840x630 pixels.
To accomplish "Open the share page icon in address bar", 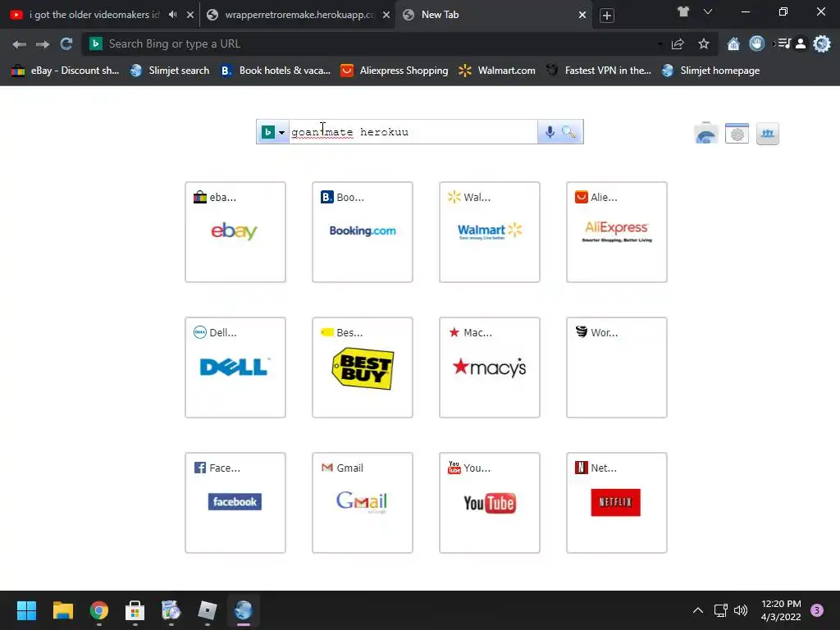I will pyautogui.click(x=678, y=44).
